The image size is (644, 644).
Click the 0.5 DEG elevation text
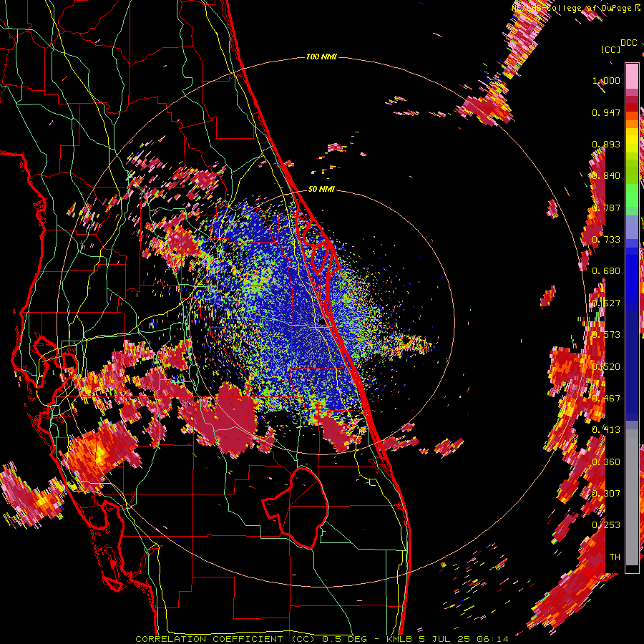coord(343,639)
